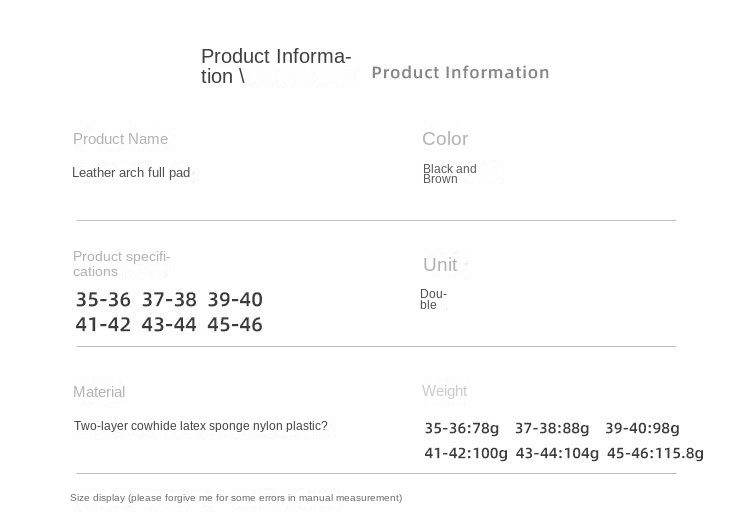Click the gray 'Product Information' heading
750x522 pixels.
[460, 73]
